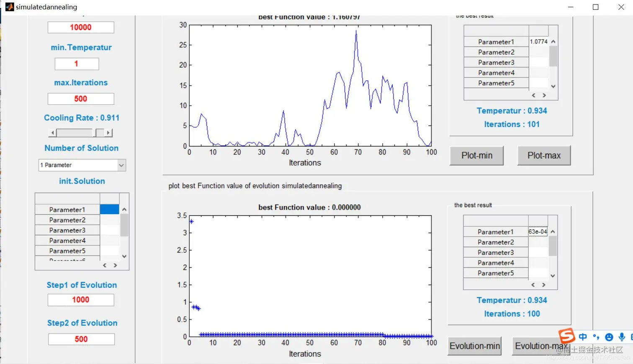Screen dimensions: 633x364
Task: Click the 'Cooling Rate : 0.911' label
Action: click(x=82, y=118)
